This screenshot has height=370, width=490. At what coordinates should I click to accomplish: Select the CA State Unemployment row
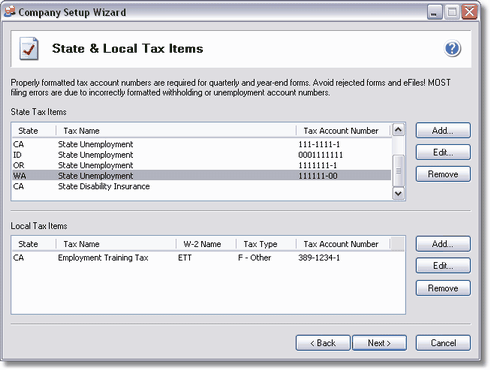pyautogui.click(x=202, y=144)
